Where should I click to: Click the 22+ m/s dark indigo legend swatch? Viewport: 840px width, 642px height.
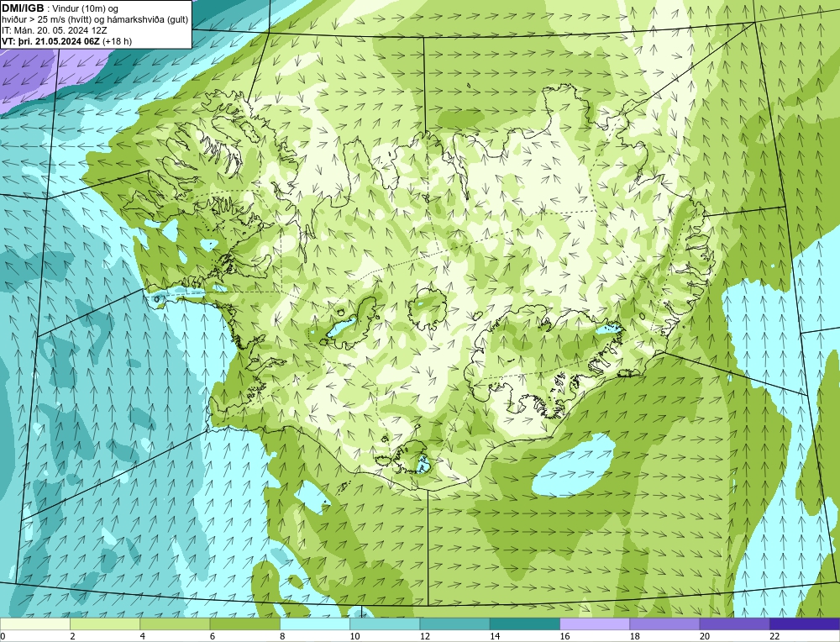[805, 624]
